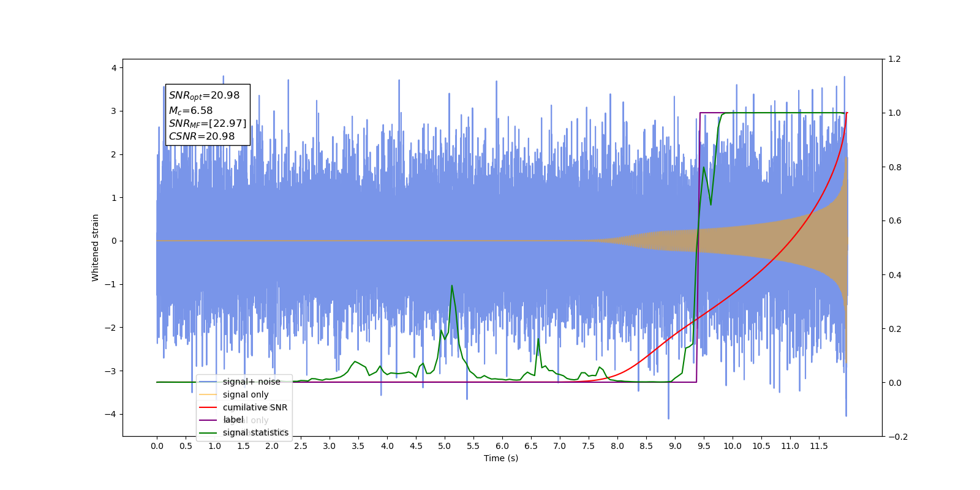Click the 7.5 x-axis tick label
980x490 pixels.
589,446
